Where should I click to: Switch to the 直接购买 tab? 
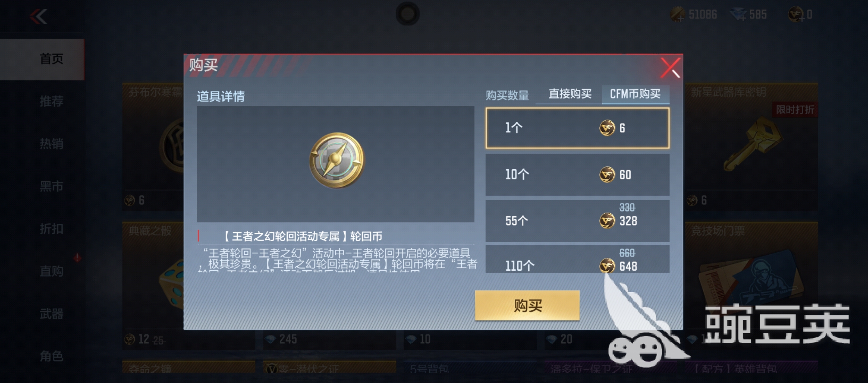tap(570, 94)
